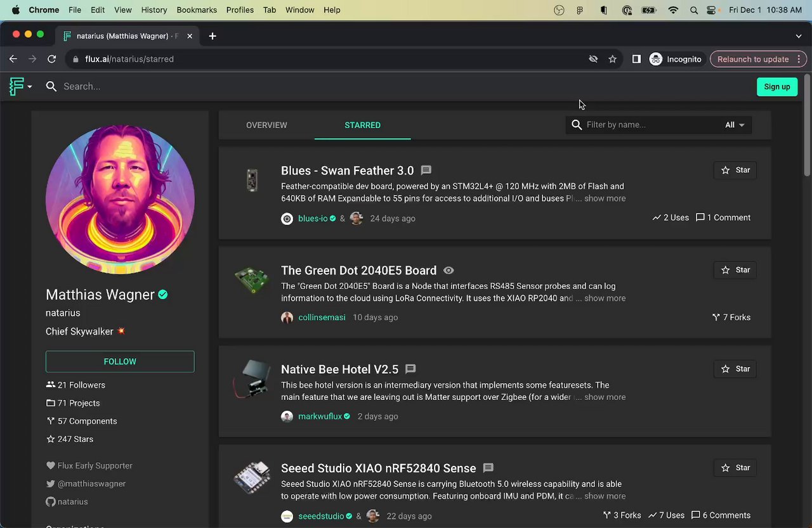Screen dimensions: 812x528
Task: Open Blues - Swan Feather 3.0 title
Action: point(347,171)
